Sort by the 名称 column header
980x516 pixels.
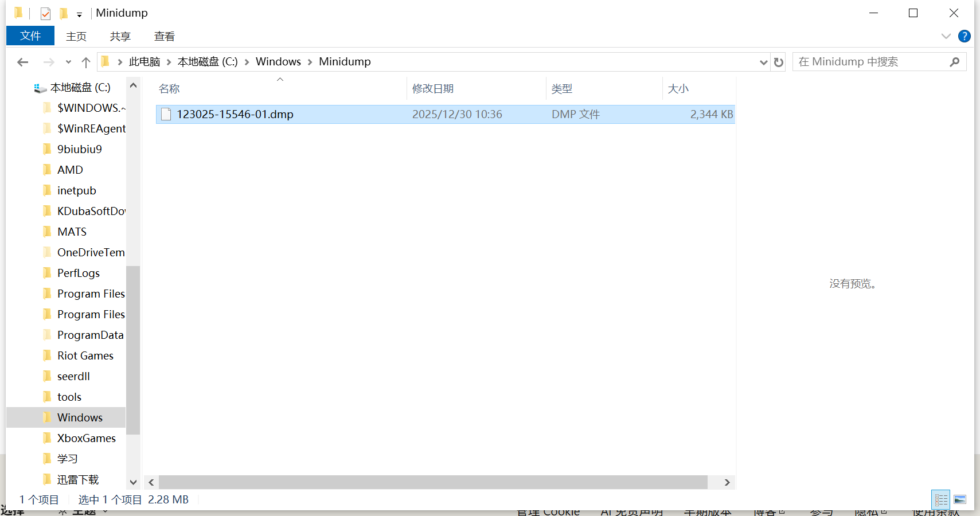[281, 89]
